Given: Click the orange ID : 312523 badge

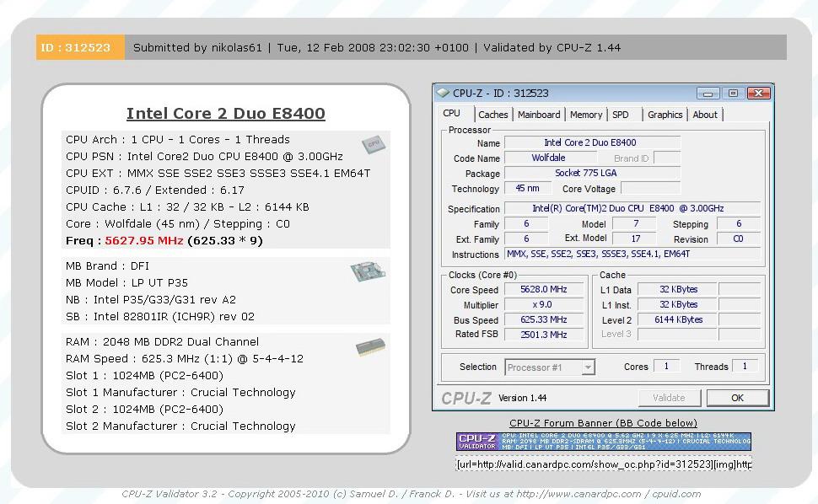Looking at the screenshot, I should click(x=80, y=47).
